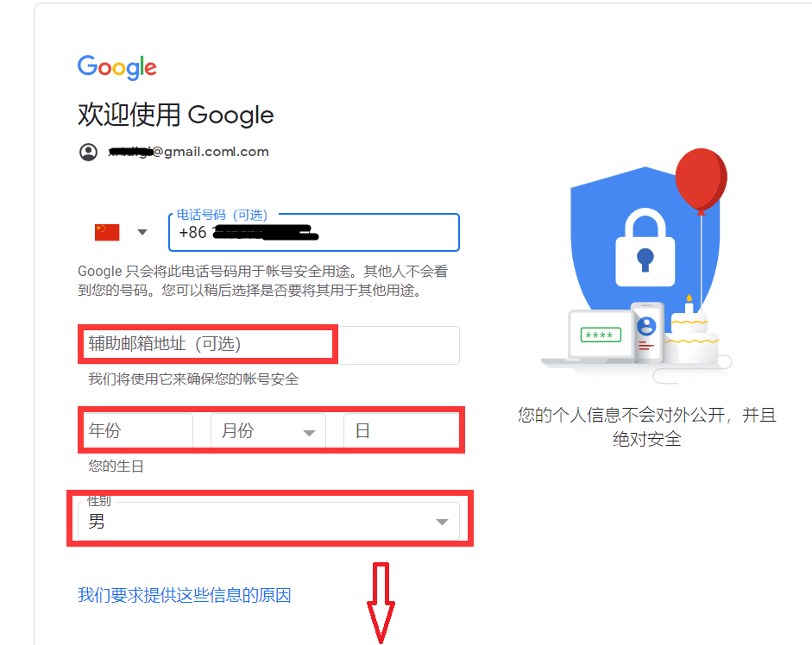
Task: Open the link explaining why this info is required
Action: point(185,595)
